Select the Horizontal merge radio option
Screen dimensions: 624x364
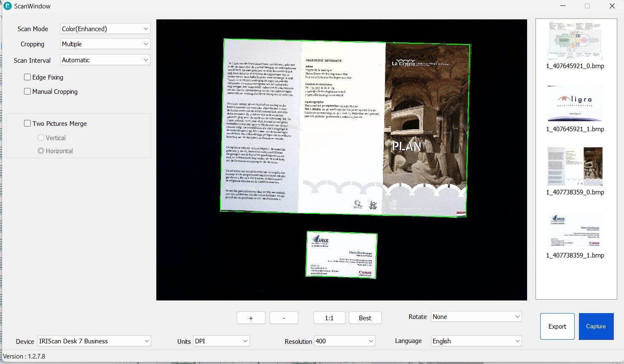pyautogui.click(x=41, y=151)
